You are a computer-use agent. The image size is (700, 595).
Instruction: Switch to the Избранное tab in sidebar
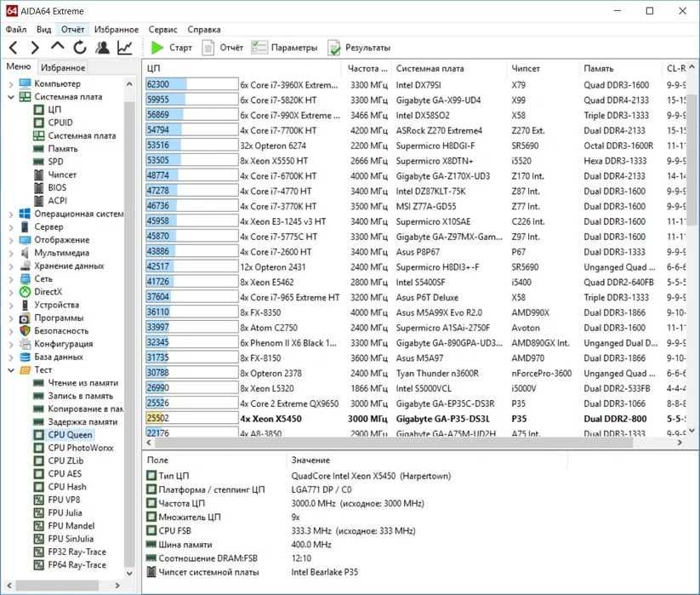63,67
